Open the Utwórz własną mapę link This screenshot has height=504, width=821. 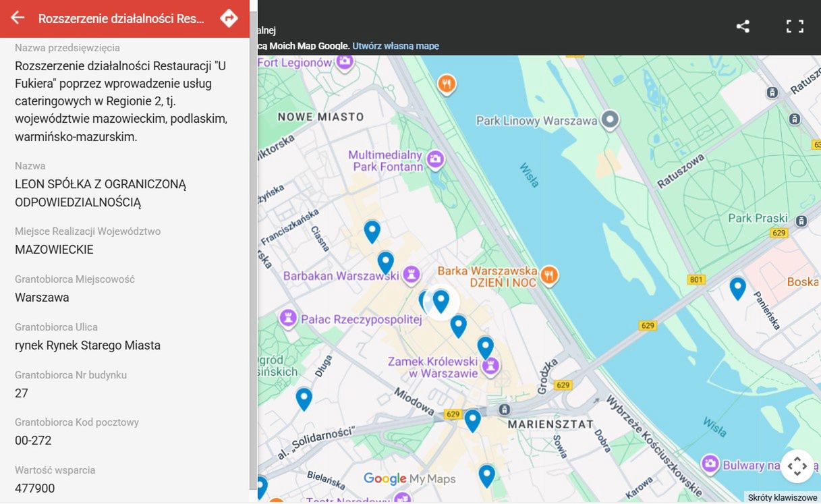point(395,46)
